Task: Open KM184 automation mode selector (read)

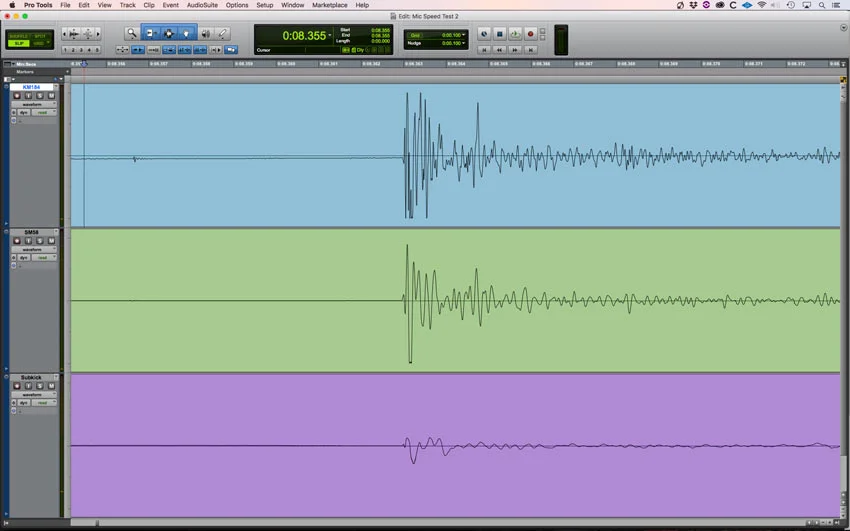Action: (x=44, y=112)
